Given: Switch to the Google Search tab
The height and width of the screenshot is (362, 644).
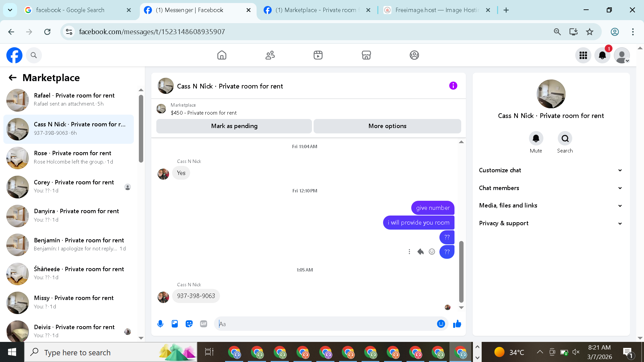Looking at the screenshot, I should tap(78, 10).
